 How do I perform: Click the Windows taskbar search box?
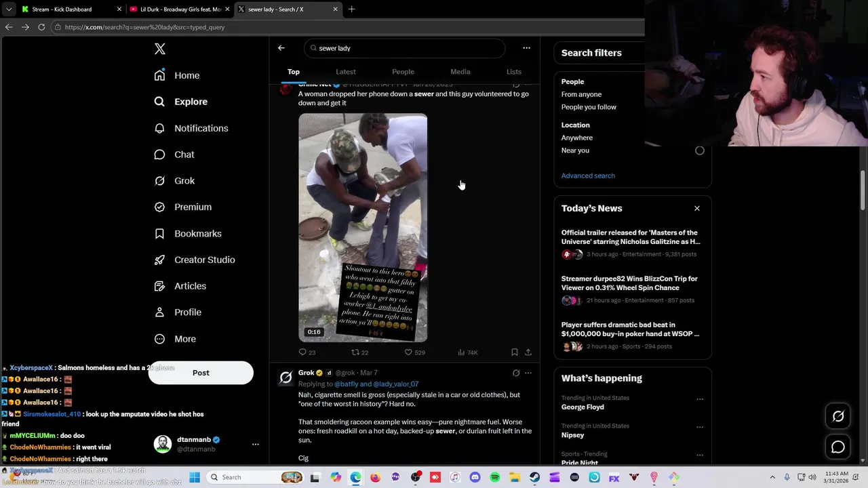[254, 477]
